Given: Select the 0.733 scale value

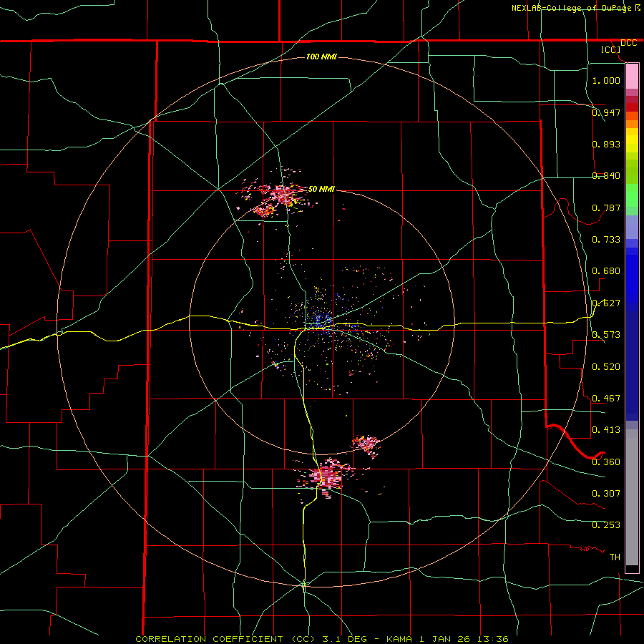Looking at the screenshot, I should coord(606,240).
